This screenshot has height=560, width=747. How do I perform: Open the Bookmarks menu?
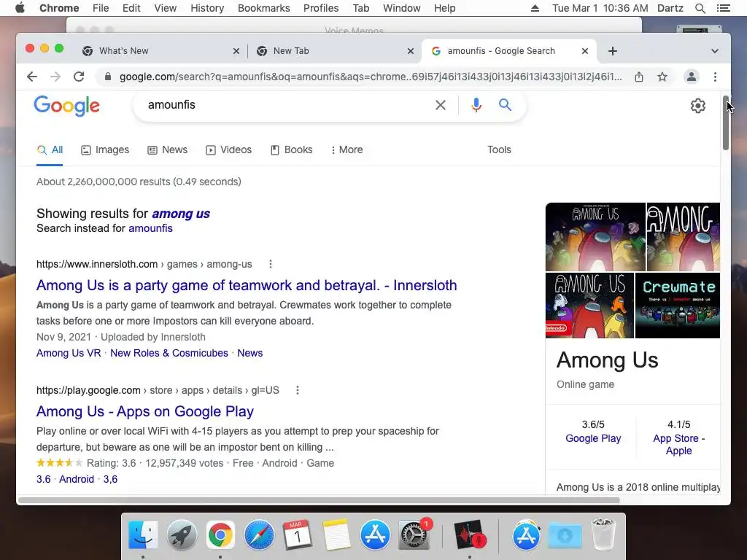point(263,8)
